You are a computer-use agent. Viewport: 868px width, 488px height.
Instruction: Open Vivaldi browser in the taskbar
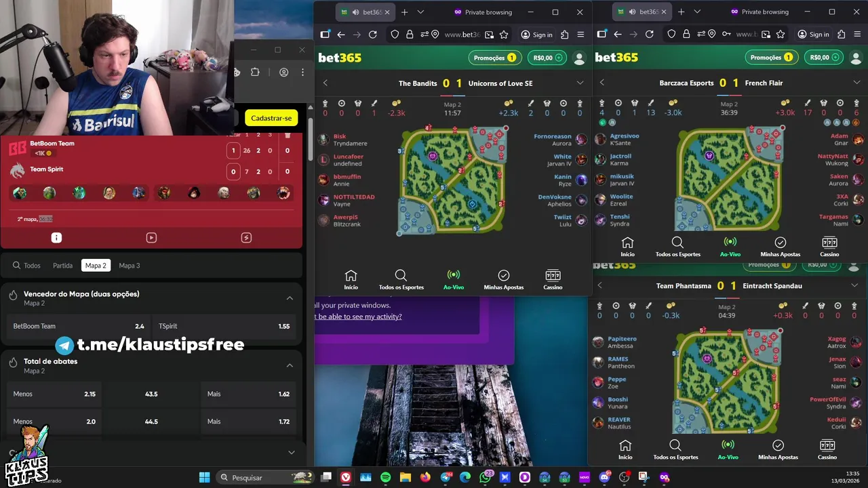(347, 477)
